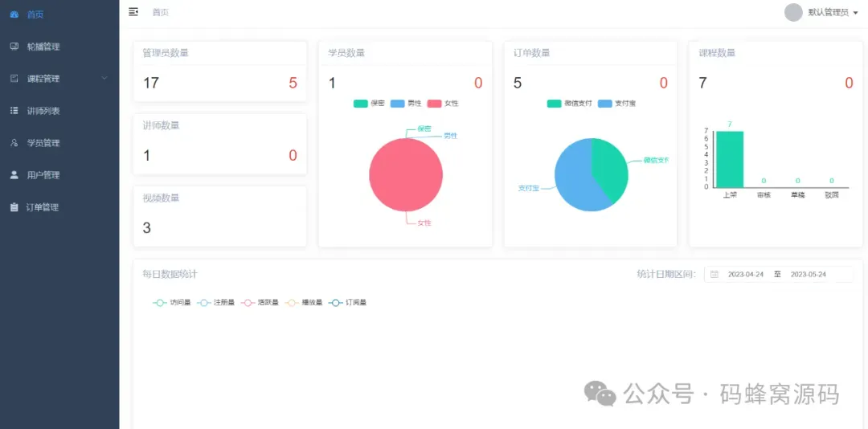Open the 默认管理员 dropdown arrow
The image size is (868, 429).
855,13
